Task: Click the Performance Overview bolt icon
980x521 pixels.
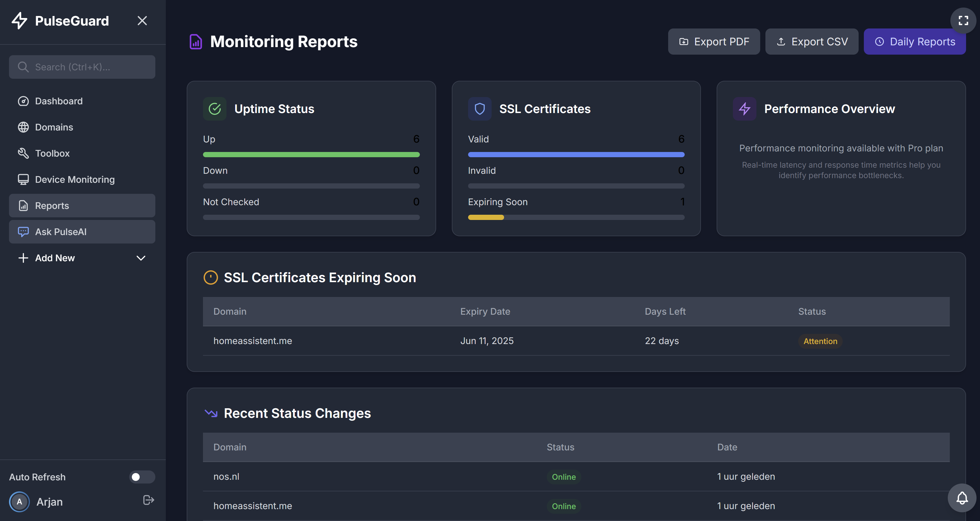Action: coord(744,109)
